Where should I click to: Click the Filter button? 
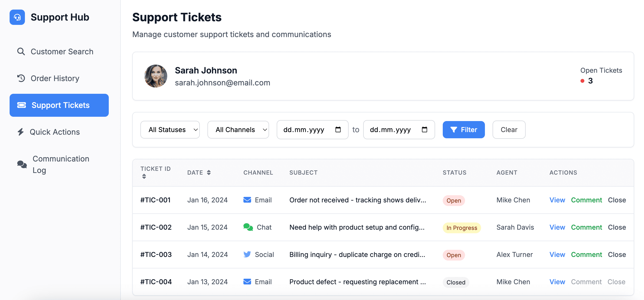463,129
